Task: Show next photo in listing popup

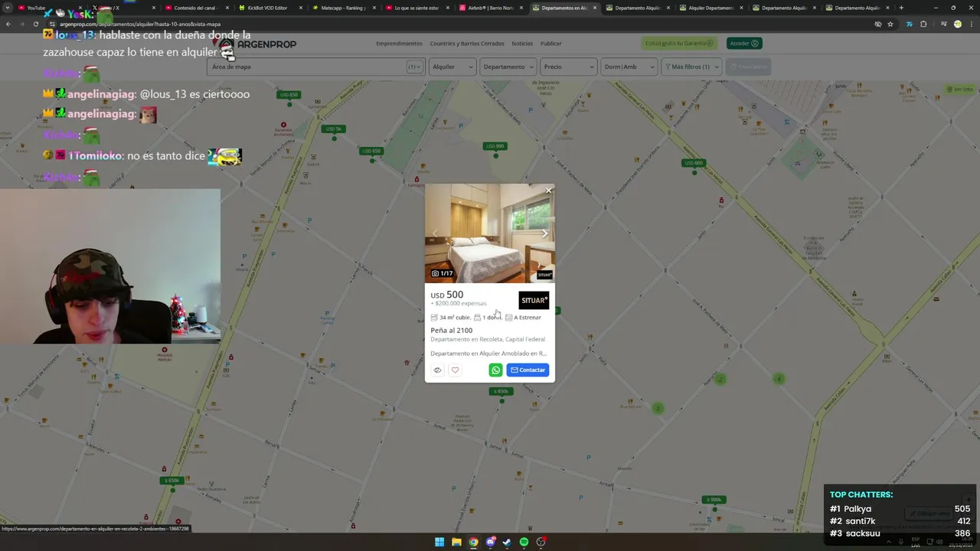Action: click(x=544, y=233)
